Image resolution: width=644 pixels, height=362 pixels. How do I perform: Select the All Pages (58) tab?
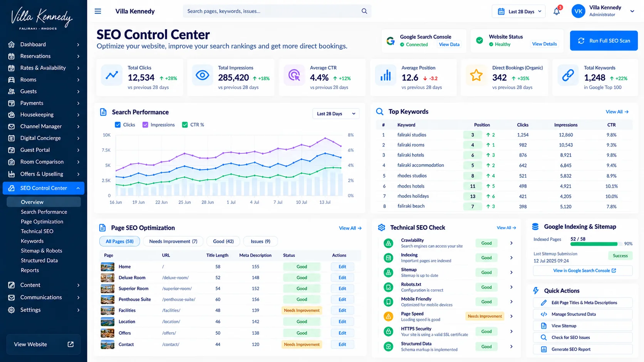[119, 241]
